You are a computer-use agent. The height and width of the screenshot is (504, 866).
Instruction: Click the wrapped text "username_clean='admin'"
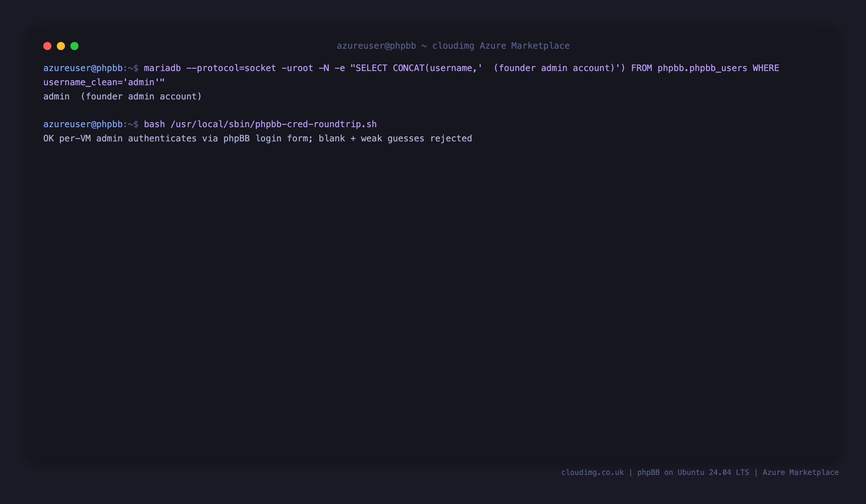click(101, 83)
